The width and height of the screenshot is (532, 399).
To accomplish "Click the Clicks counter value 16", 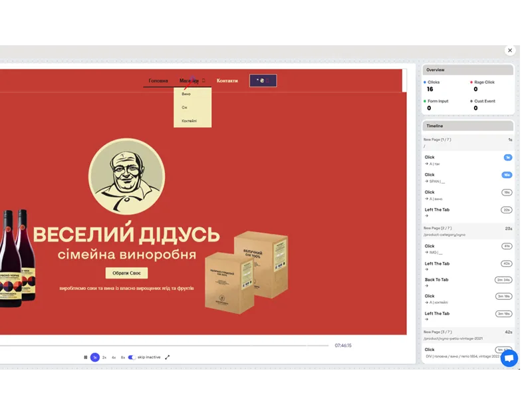I will point(430,89).
